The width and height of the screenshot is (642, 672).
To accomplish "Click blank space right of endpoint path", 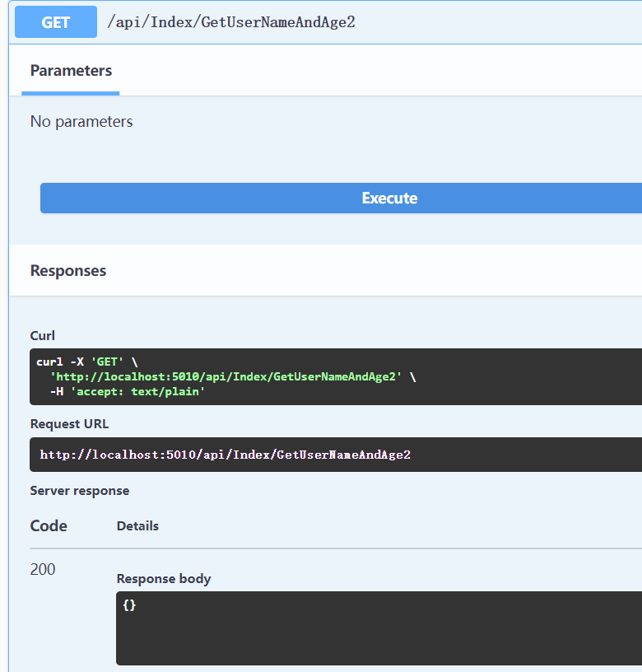I will (x=494, y=22).
